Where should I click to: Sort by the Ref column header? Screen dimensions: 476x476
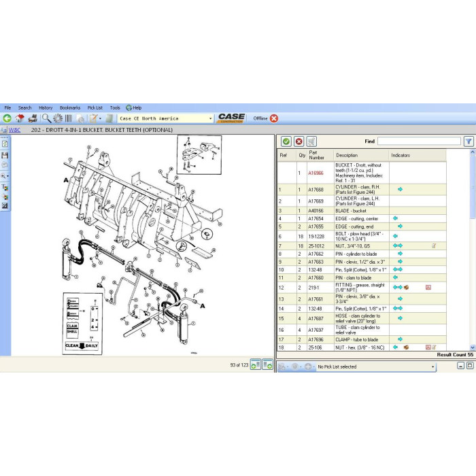coord(287,155)
